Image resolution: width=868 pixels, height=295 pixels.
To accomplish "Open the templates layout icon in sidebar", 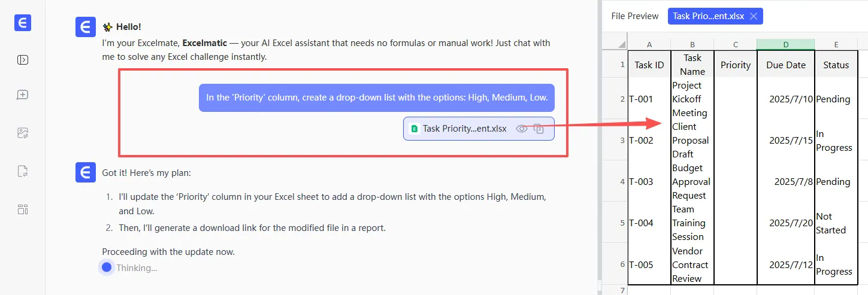I will pos(23,209).
